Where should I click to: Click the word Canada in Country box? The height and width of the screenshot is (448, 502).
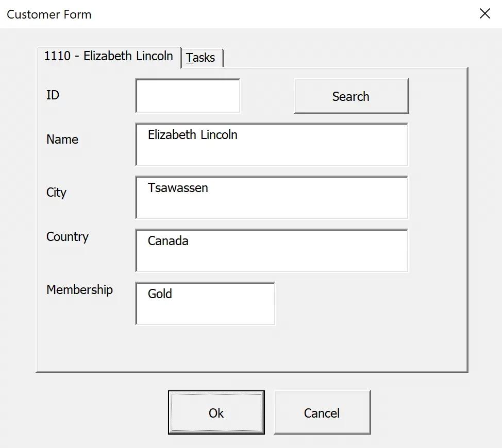[x=168, y=241]
